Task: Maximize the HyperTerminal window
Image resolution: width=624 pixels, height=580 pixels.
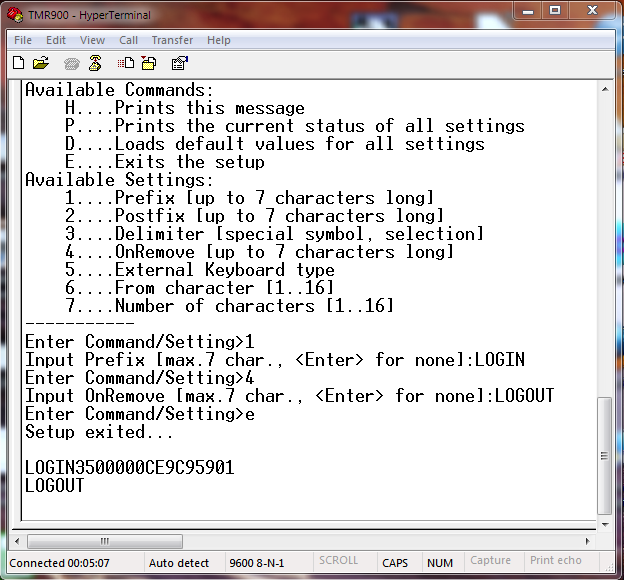Action: coord(555,11)
